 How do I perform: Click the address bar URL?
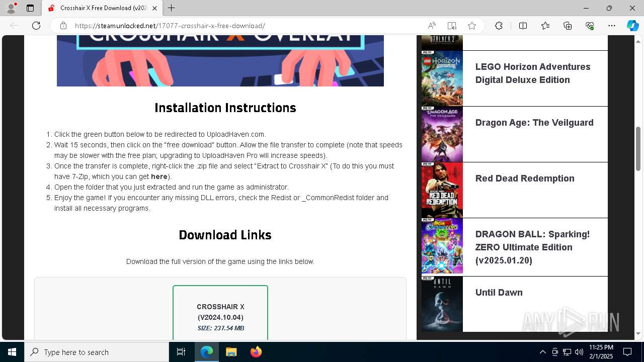[170, 26]
